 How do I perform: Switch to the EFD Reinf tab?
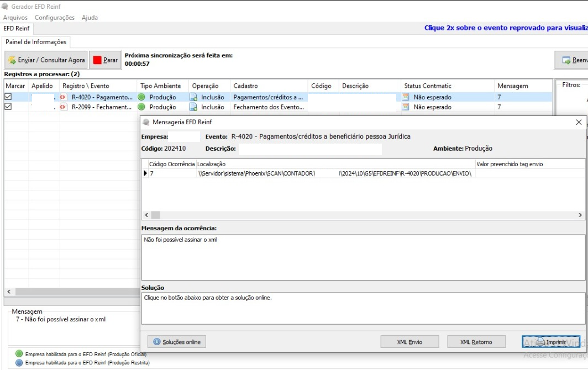pos(17,29)
